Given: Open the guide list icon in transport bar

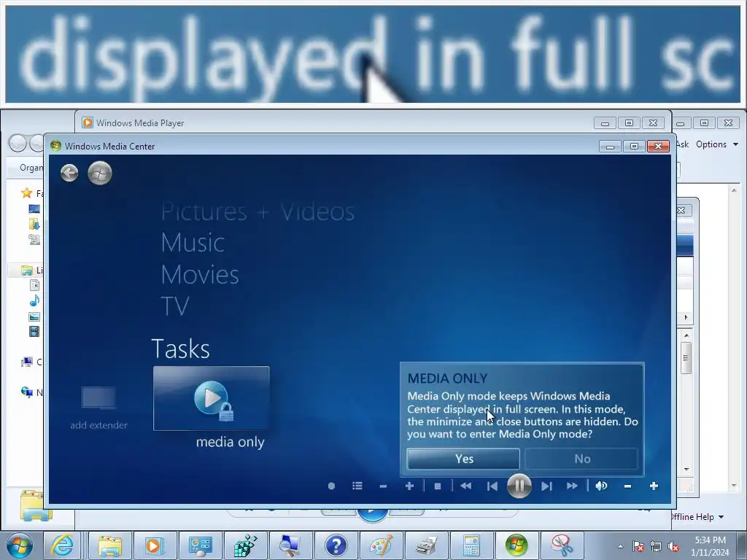Looking at the screenshot, I should tap(357, 486).
